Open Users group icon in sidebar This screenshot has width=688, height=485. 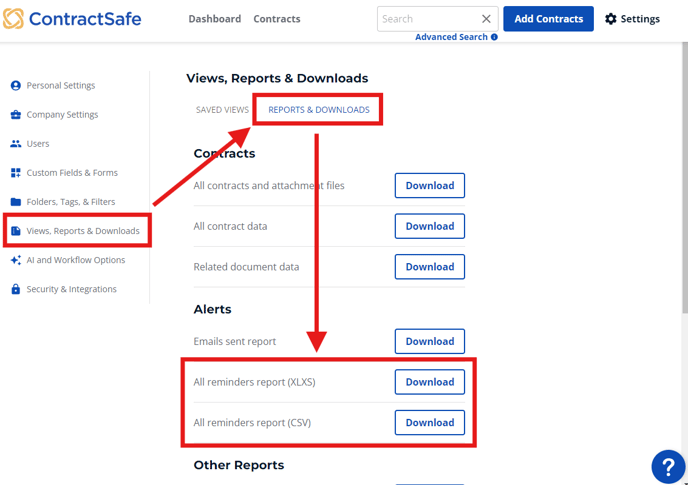point(16,144)
